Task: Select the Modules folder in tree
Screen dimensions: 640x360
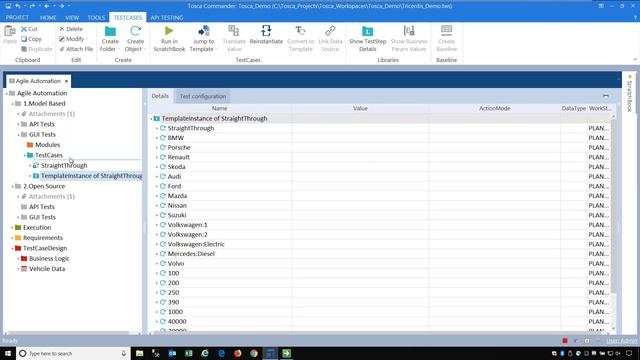Action: tap(47, 145)
